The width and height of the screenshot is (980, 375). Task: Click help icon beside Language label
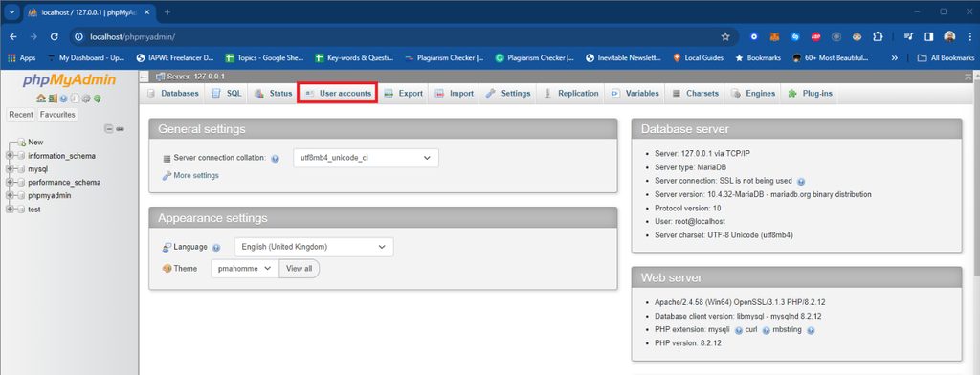216,248
